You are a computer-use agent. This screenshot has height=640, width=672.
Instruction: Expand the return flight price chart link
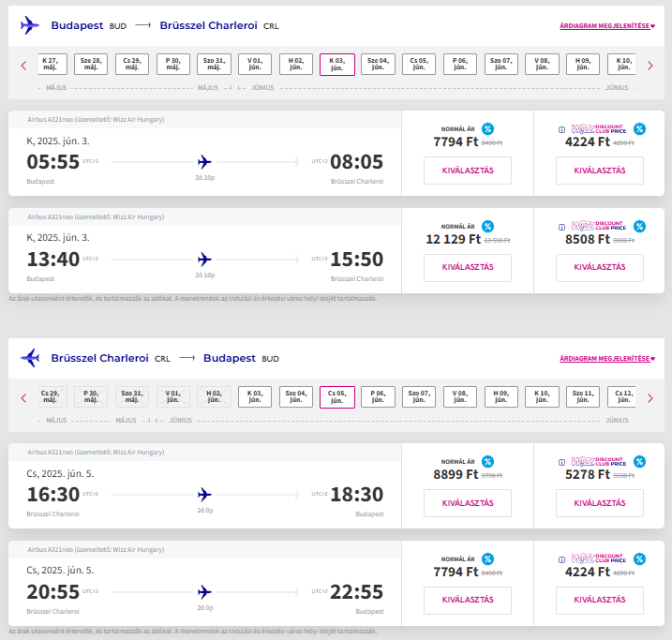click(606, 358)
